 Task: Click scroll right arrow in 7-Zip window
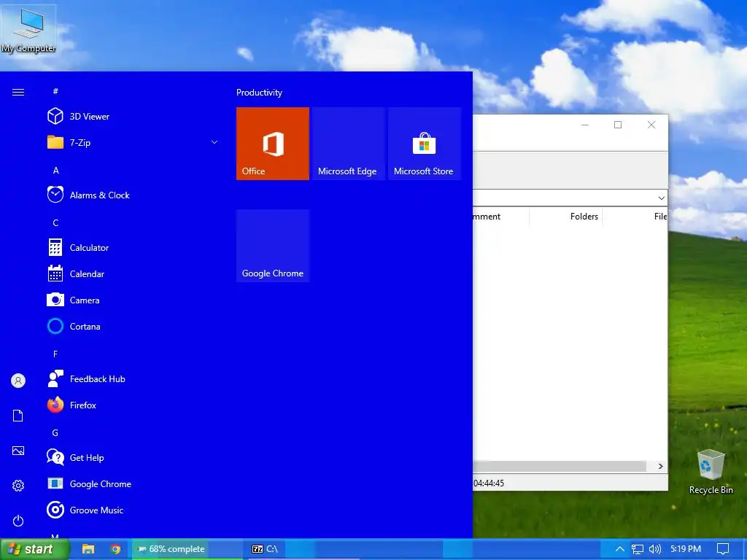point(660,466)
